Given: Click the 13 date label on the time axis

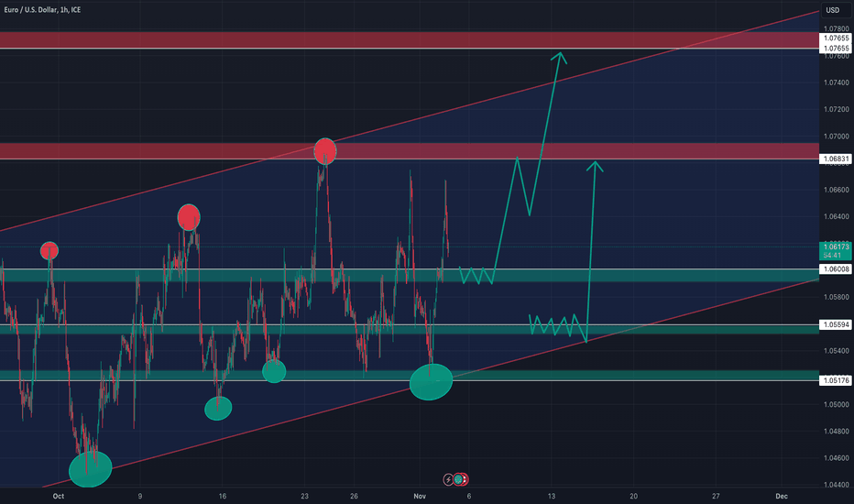Looking at the screenshot, I should tap(552, 497).
